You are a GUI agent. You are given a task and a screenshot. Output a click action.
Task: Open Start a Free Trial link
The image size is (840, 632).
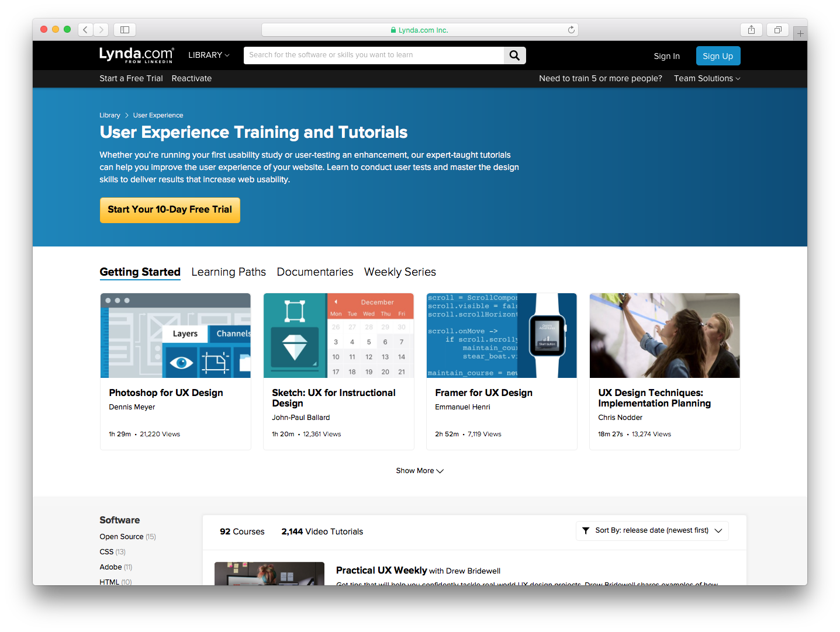[131, 78]
